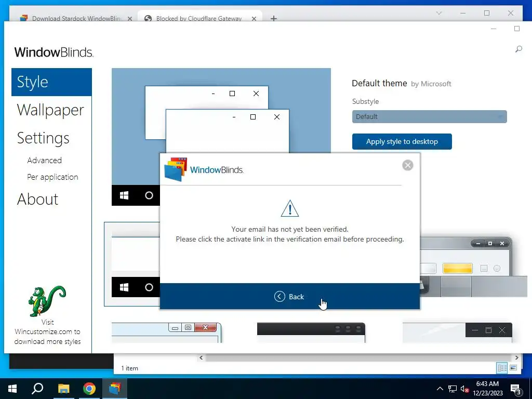Viewport: 532px width, 399px height.
Task: Click the scrollbar left arrow in File Explorer
Action: pyautogui.click(x=201, y=357)
